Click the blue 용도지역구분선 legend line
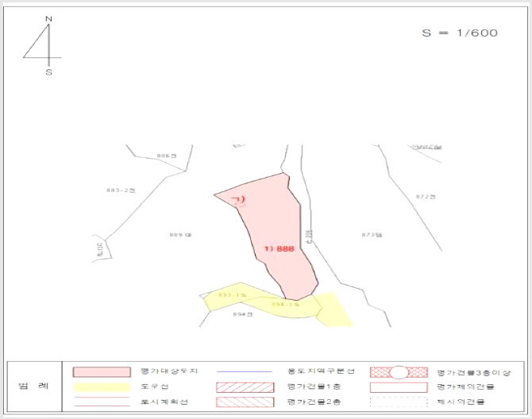 245,371
